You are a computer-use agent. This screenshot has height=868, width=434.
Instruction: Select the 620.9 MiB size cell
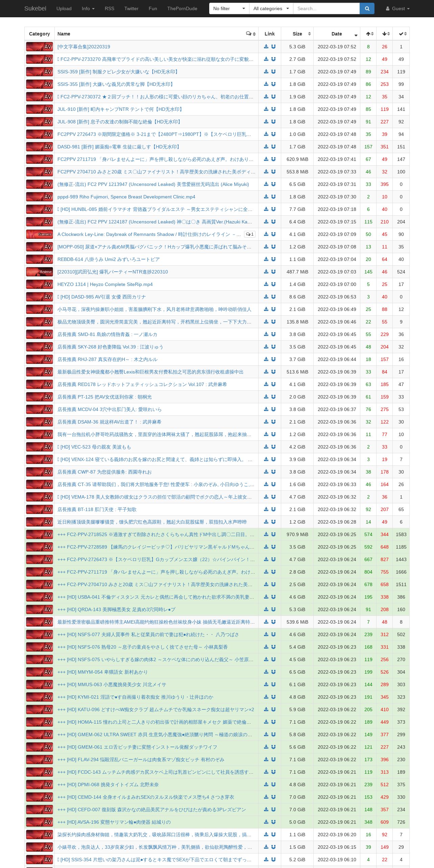(x=297, y=159)
